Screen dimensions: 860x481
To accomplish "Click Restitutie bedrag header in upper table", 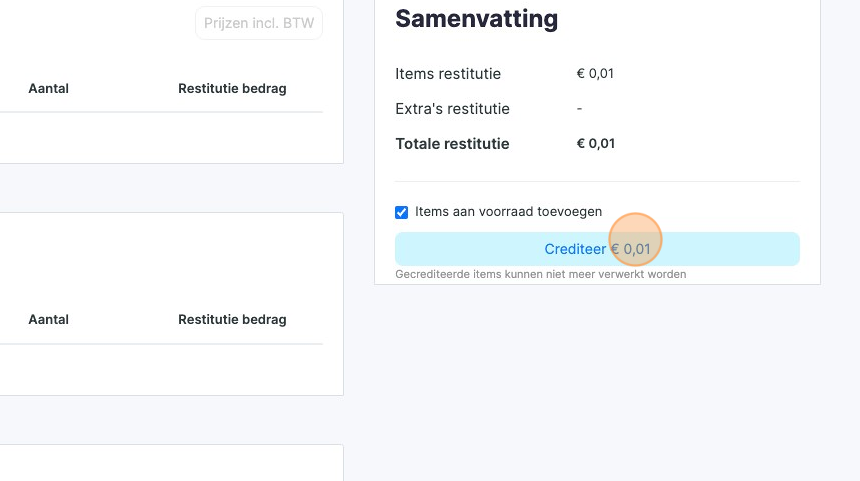I will [232, 88].
